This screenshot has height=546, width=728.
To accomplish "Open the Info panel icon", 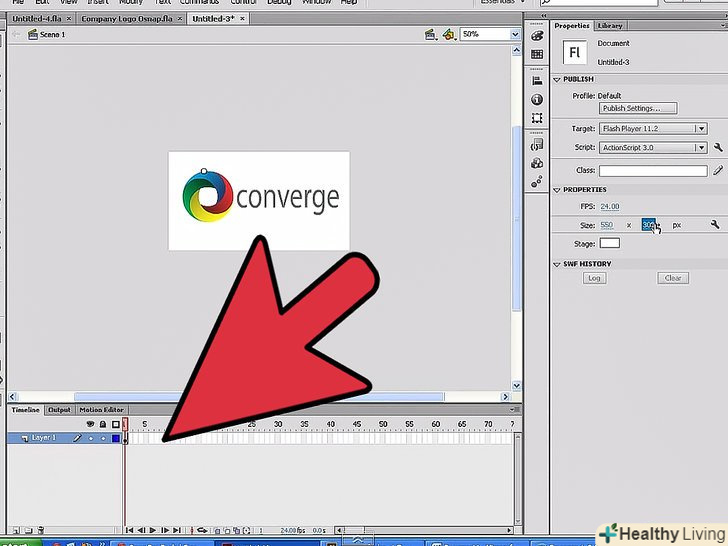I will coord(537,100).
